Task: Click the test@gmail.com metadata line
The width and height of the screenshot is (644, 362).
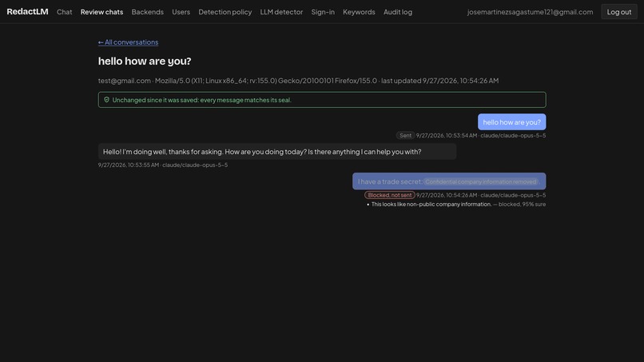Action: 298,81
